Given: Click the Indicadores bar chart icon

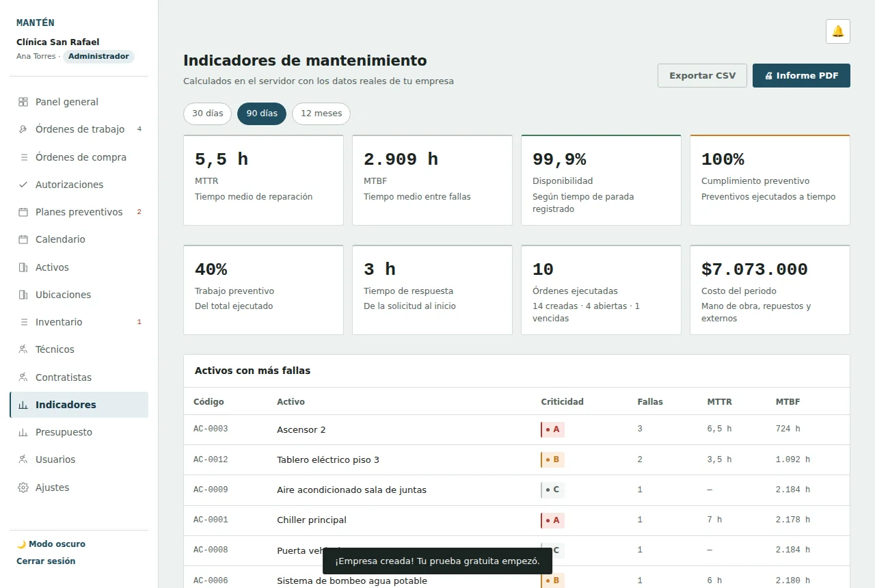Looking at the screenshot, I should point(23,405).
